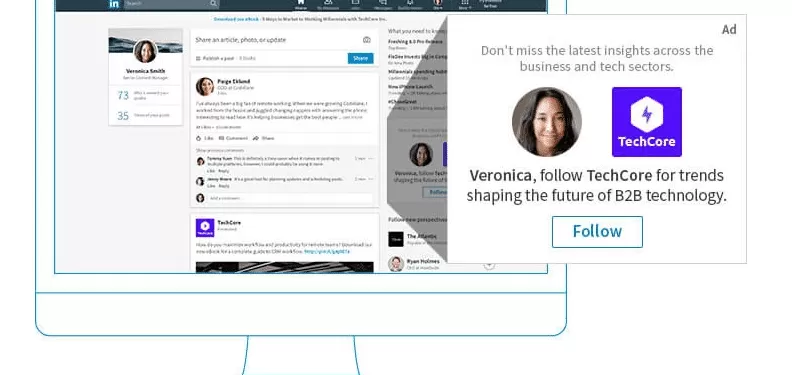Viewport: 792px width, 375px height.
Task: Open Veronica Smith's profile name link
Action: tap(145, 71)
